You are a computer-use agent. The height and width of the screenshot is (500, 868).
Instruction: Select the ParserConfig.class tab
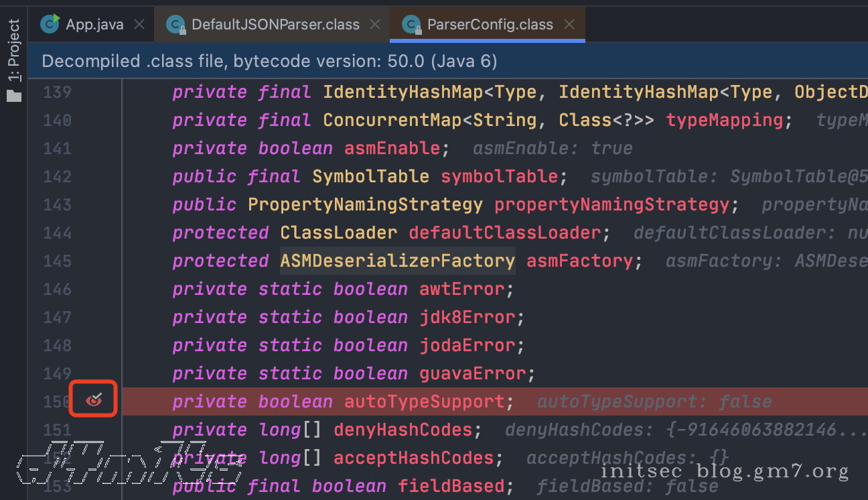tap(490, 25)
